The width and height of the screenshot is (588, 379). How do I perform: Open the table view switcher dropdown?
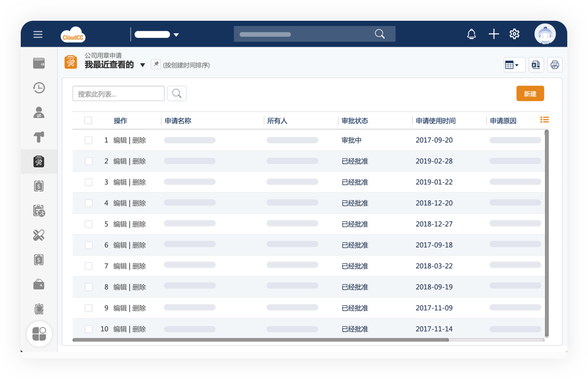514,65
